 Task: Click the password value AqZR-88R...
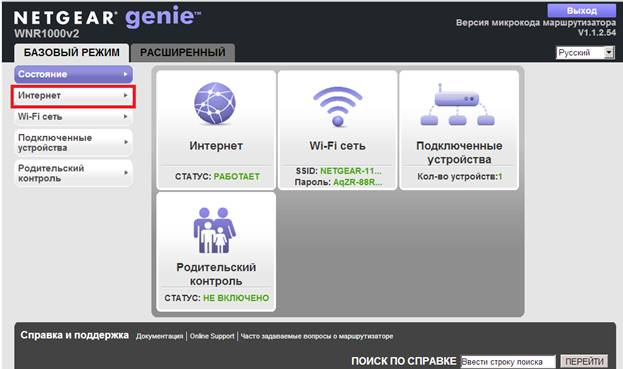point(358,182)
